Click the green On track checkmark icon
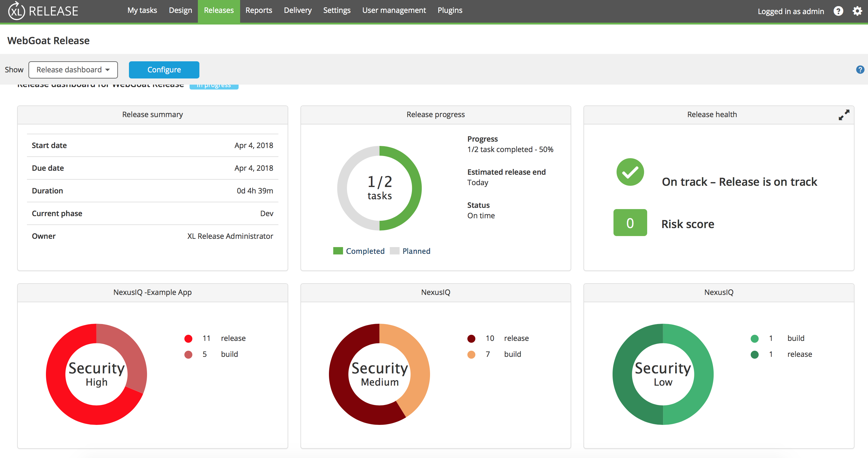This screenshot has width=868, height=458. coord(630,172)
